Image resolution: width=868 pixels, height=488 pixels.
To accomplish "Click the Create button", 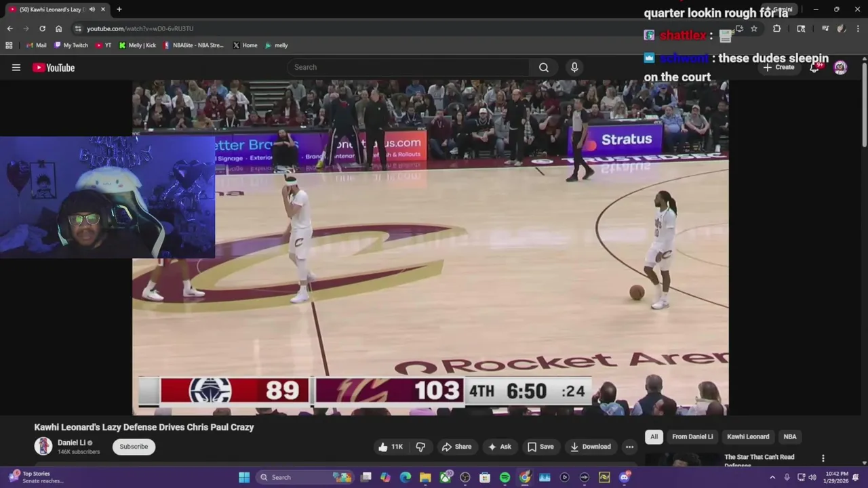I will click(778, 67).
